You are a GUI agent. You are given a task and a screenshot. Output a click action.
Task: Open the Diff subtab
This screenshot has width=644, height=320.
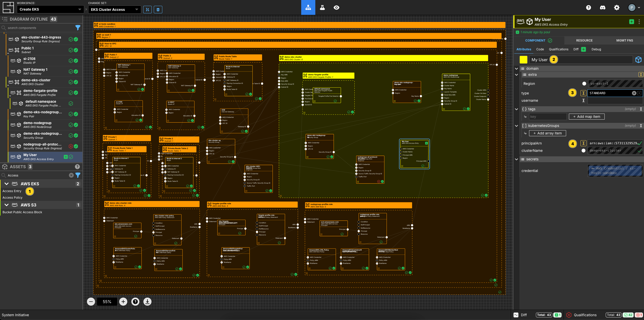tap(576, 49)
